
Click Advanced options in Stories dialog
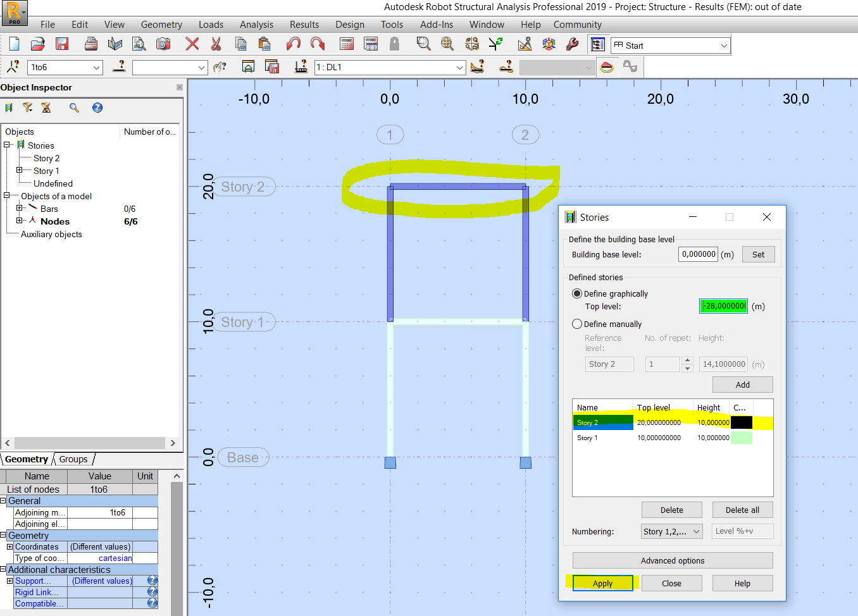(673, 560)
